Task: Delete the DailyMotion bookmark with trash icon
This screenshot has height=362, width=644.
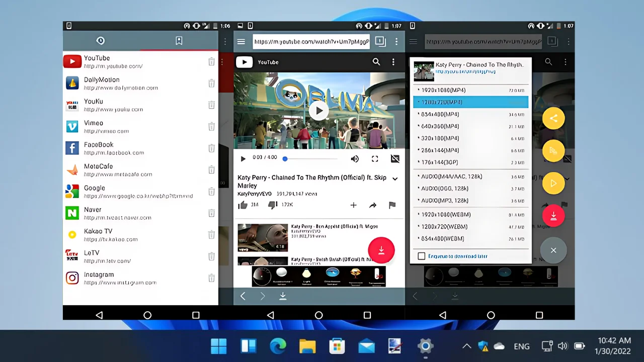Action: click(x=211, y=83)
